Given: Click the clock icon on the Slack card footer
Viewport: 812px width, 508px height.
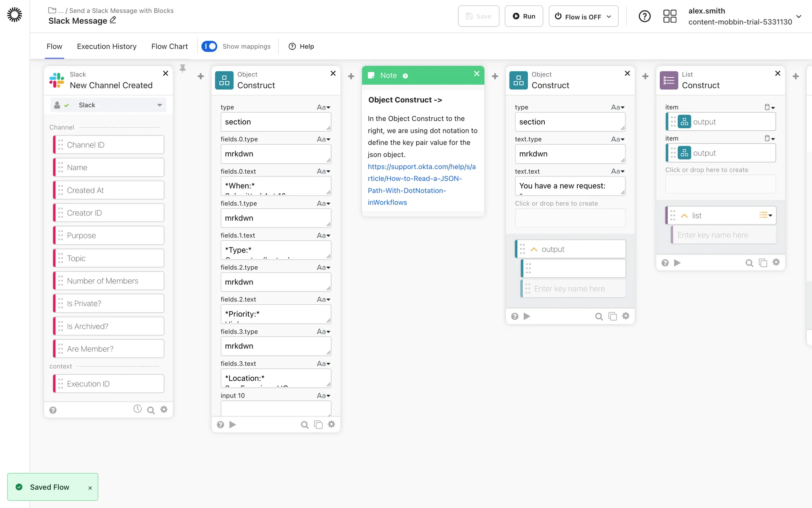Looking at the screenshot, I should (x=137, y=409).
